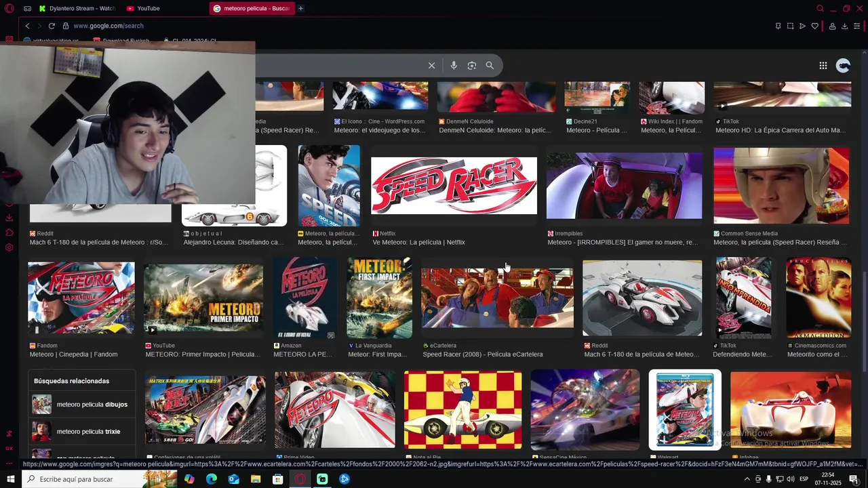Open a new browser tab
The width and height of the screenshot is (868, 488).
pyautogui.click(x=301, y=8)
